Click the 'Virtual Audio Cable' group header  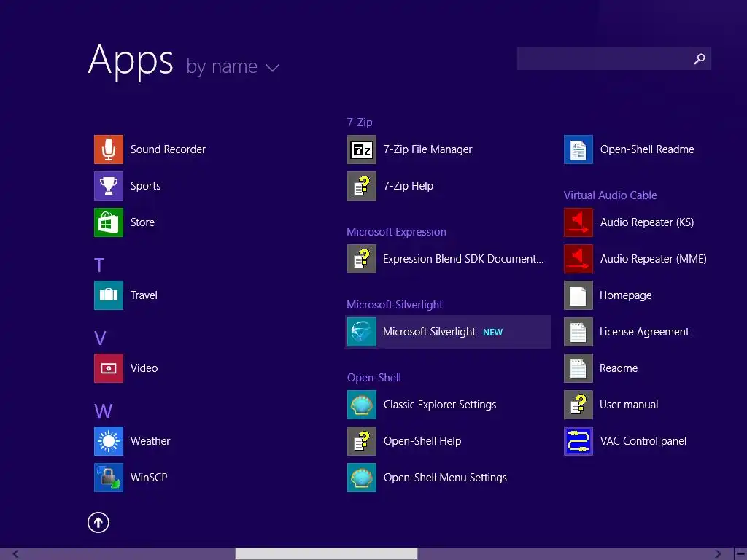point(611,195)
